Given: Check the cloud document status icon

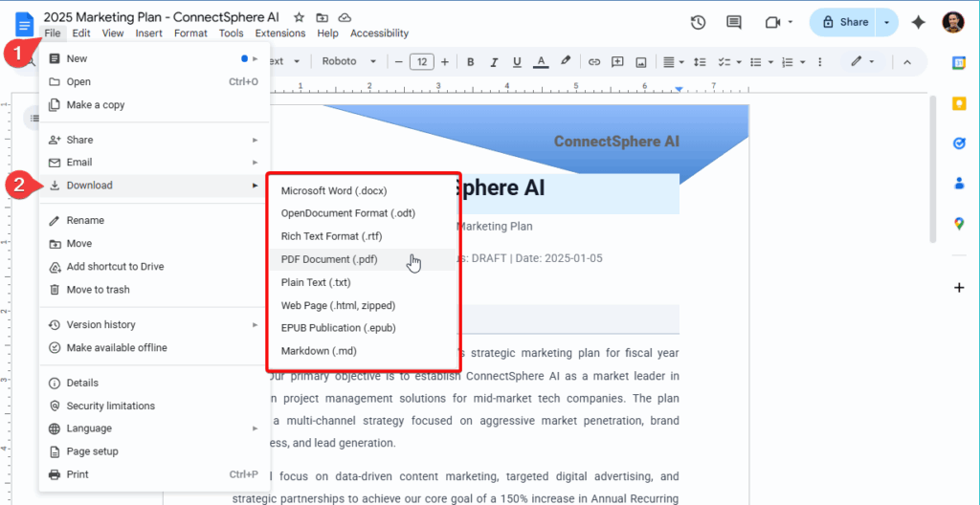Looking at the screenshot, I should coord(345,17).
